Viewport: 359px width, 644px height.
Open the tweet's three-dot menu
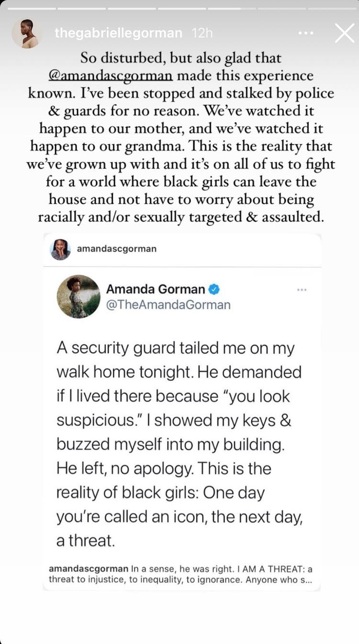coord(302,290)
